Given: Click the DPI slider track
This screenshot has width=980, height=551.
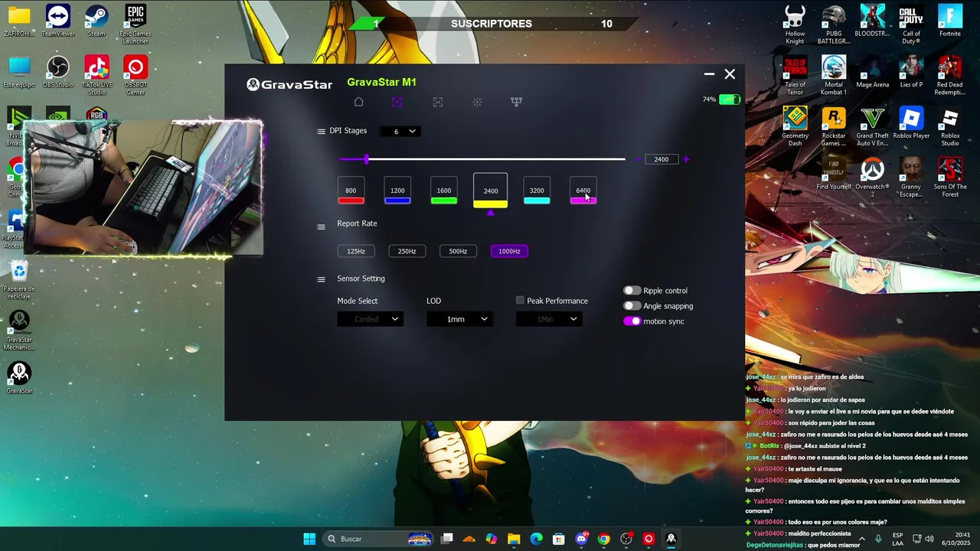Looking at the screenshot, I should [x=482, y=159].
